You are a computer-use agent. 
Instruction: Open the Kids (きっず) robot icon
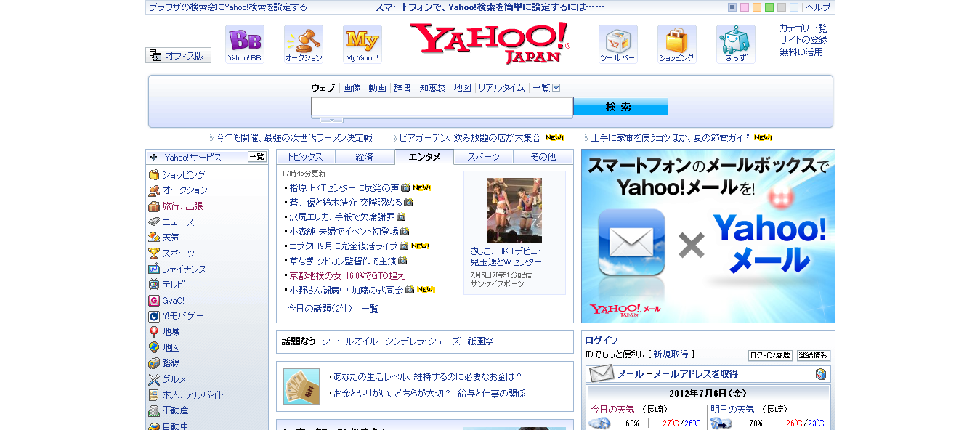[736, 44]
